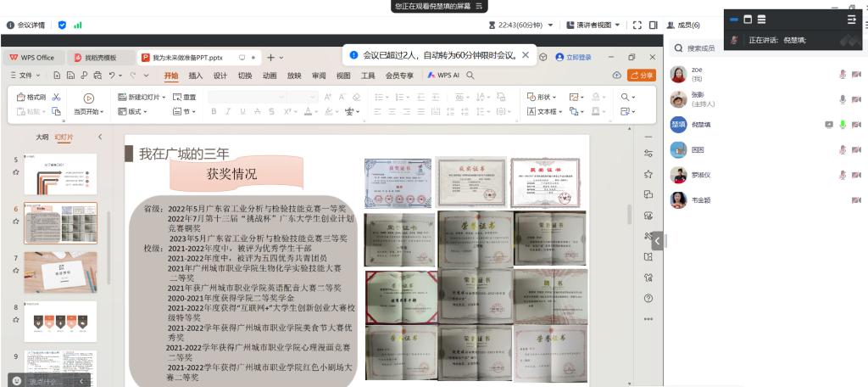Click the more options dots in WPS sidebar

(x=648, y=319)
